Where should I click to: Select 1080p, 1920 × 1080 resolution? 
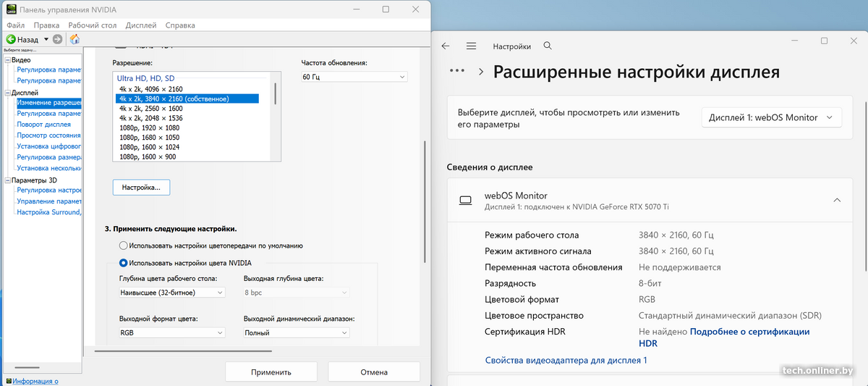click(149, 127)
